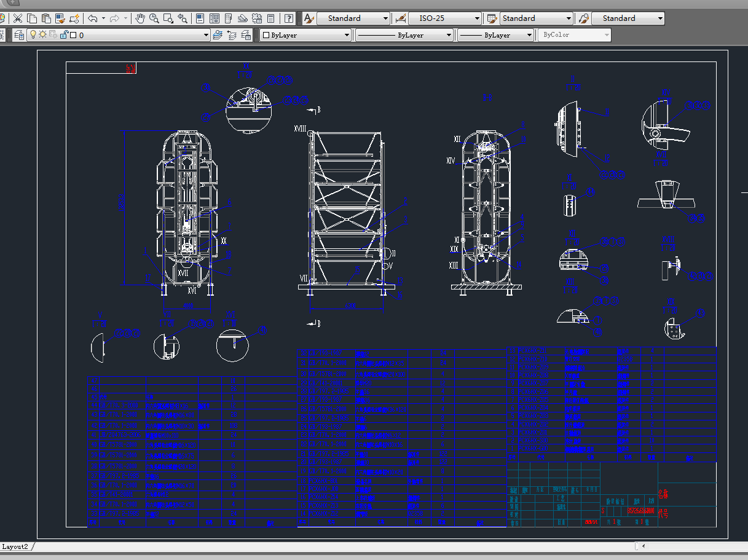
Task: Click the Layer Previous icon
Action: pos(232,35)
